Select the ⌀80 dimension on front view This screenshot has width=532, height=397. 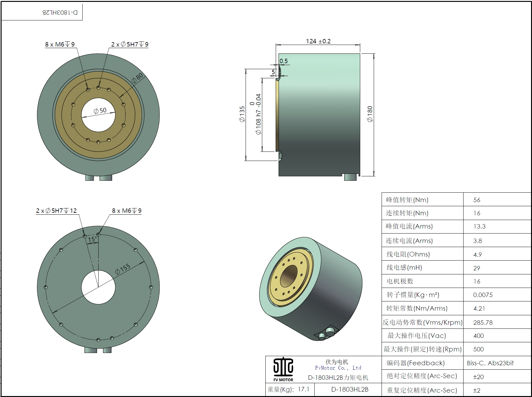coord(137,78)
